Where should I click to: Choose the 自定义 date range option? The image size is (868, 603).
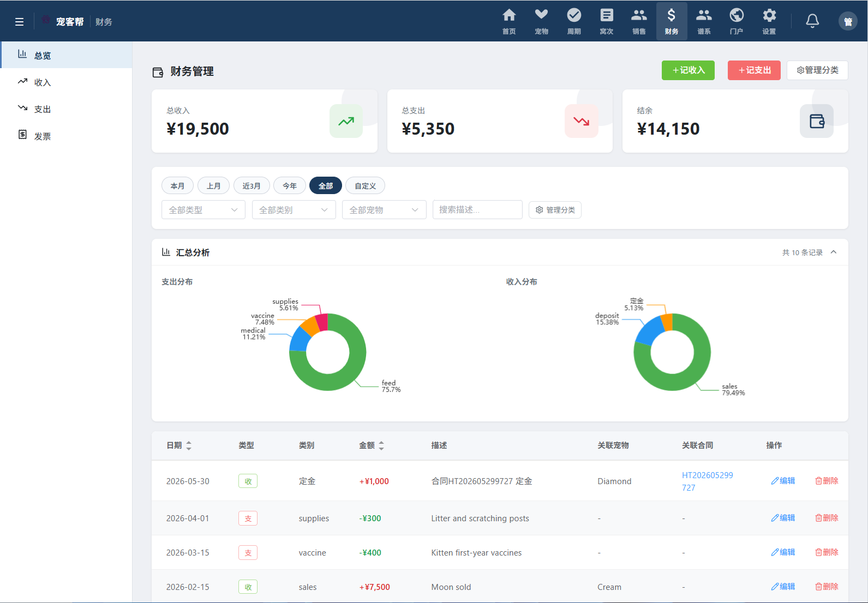tap(365, 186)
